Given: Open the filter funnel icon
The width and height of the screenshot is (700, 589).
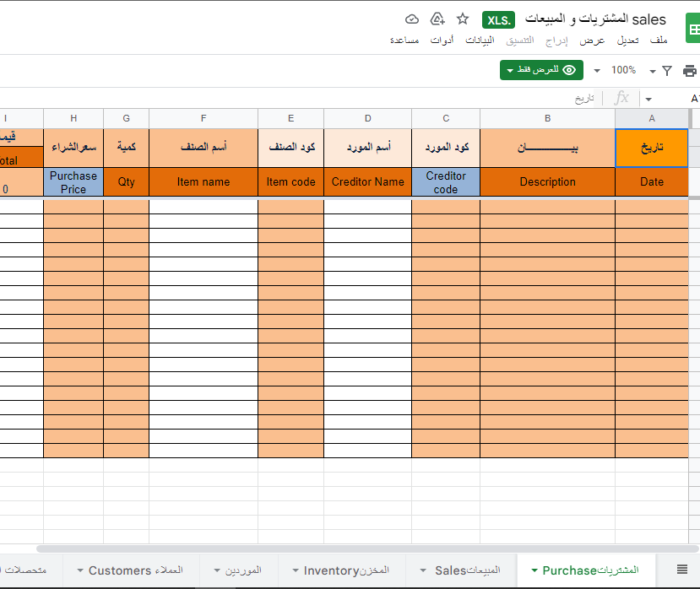Looking at the screenshot, I should pyautogui.click(x=667, y=71).
